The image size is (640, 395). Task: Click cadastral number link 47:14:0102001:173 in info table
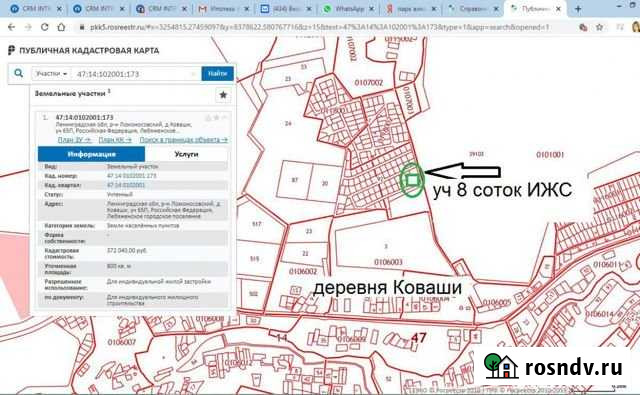point(131,176)
